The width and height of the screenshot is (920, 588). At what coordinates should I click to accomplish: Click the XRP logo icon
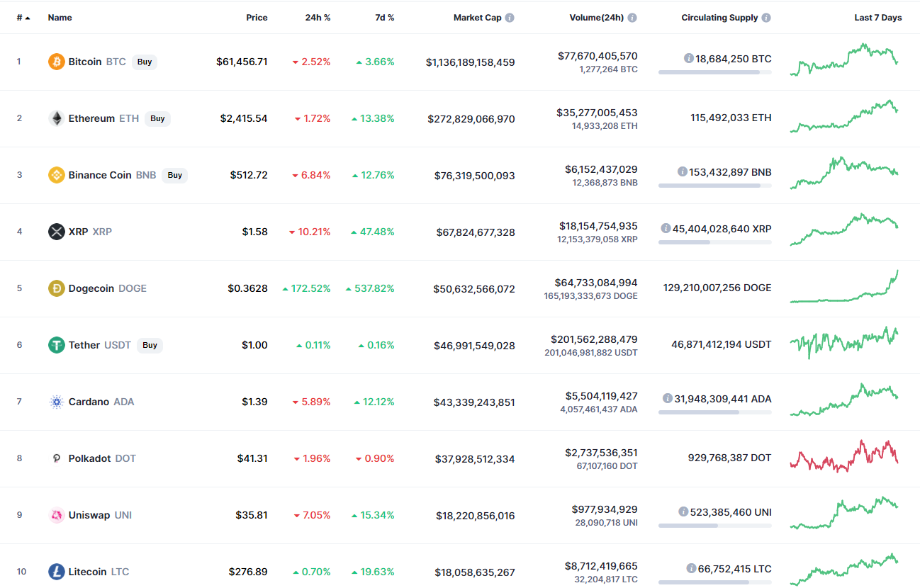point(56,232)
